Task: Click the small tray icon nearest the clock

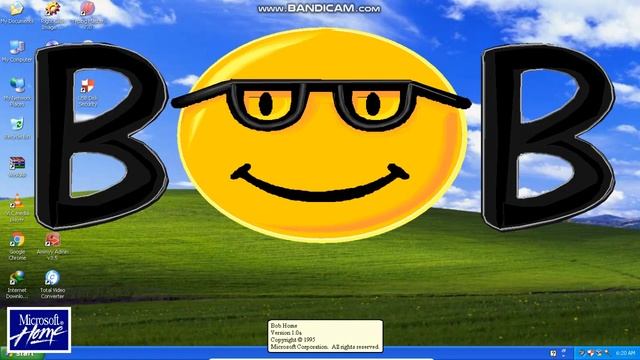Action: tap(607, 352)
